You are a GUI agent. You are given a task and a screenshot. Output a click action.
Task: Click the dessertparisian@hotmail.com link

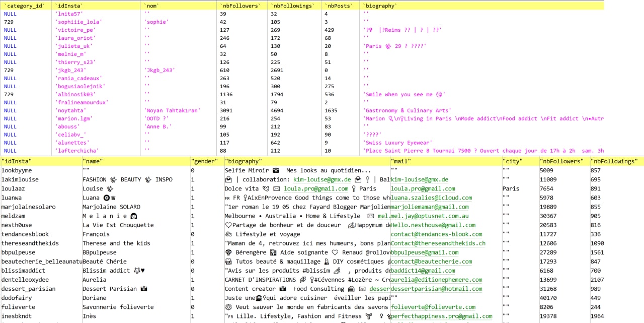pos(437,288)
